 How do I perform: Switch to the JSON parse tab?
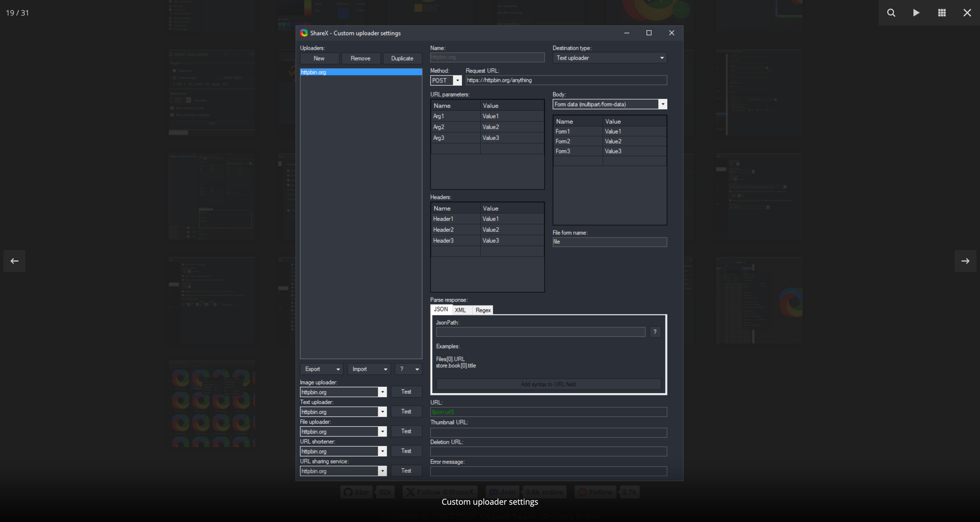(441, 309)
